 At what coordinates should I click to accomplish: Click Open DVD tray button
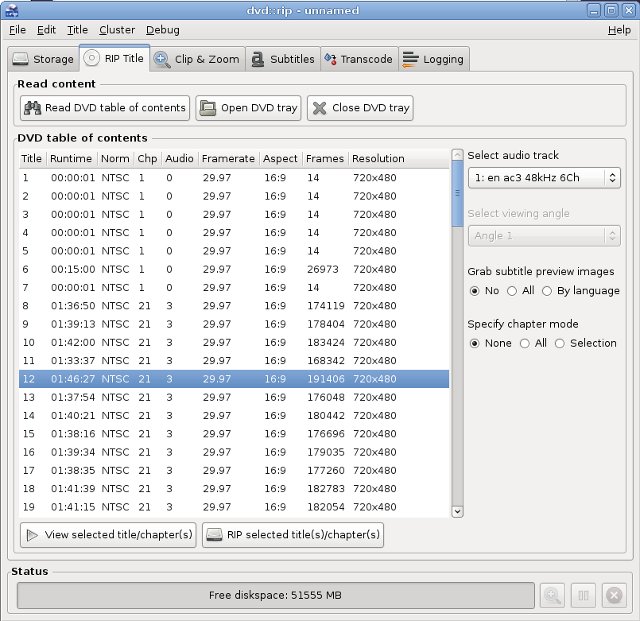click(x=248, y=108)
